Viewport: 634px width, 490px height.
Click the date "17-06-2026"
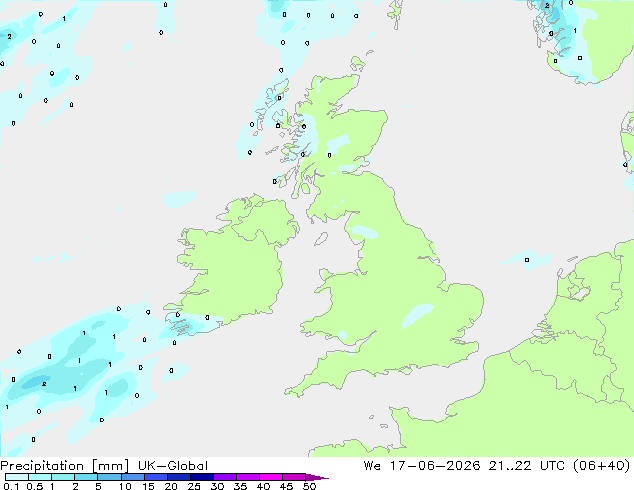click(x=435, y=466)
